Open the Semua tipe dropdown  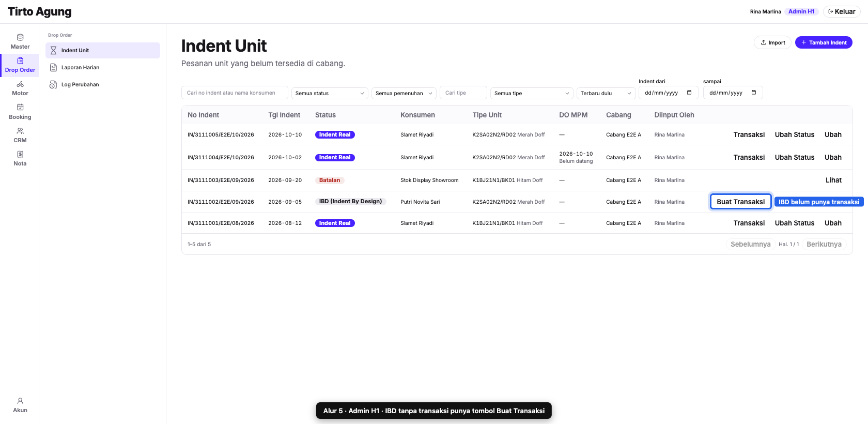532,93
